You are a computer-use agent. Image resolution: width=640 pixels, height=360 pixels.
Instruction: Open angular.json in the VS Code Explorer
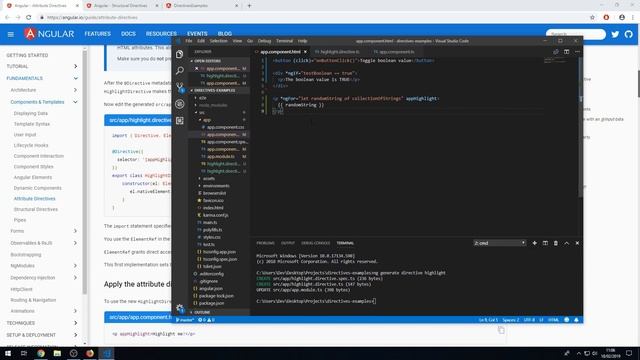point(211,289)
